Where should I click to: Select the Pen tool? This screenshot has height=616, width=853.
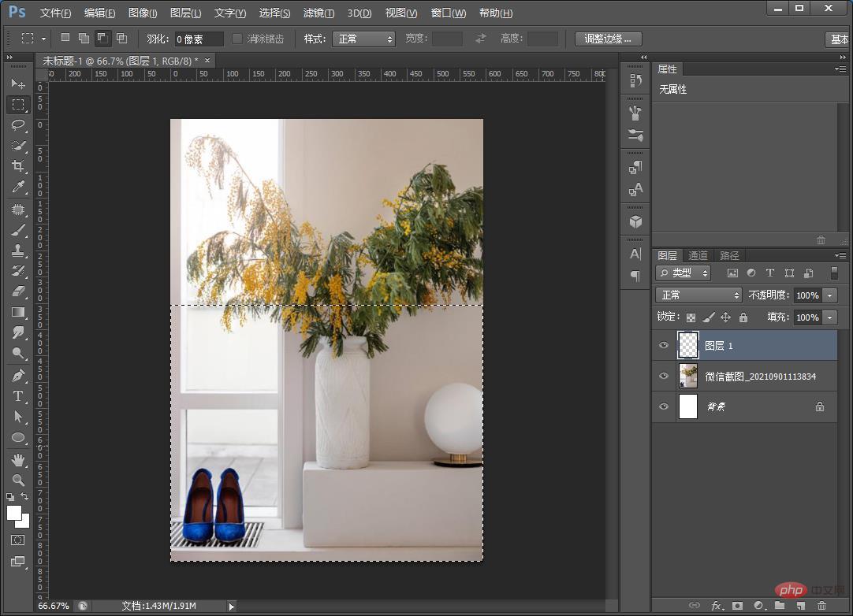coord(18,376)
